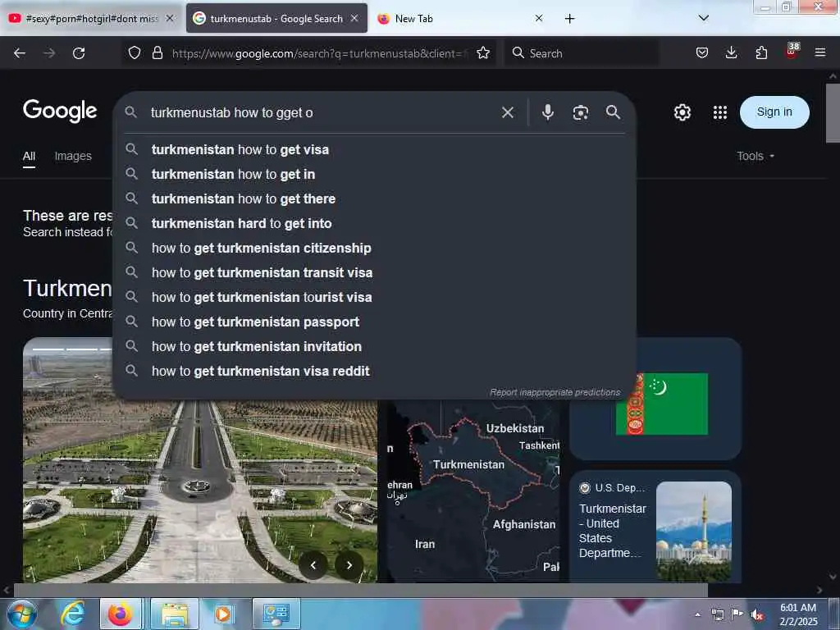Choose suggestion turkmenistan hard to get into
This screenshot has width=840, height=630.
coord(374,223)
